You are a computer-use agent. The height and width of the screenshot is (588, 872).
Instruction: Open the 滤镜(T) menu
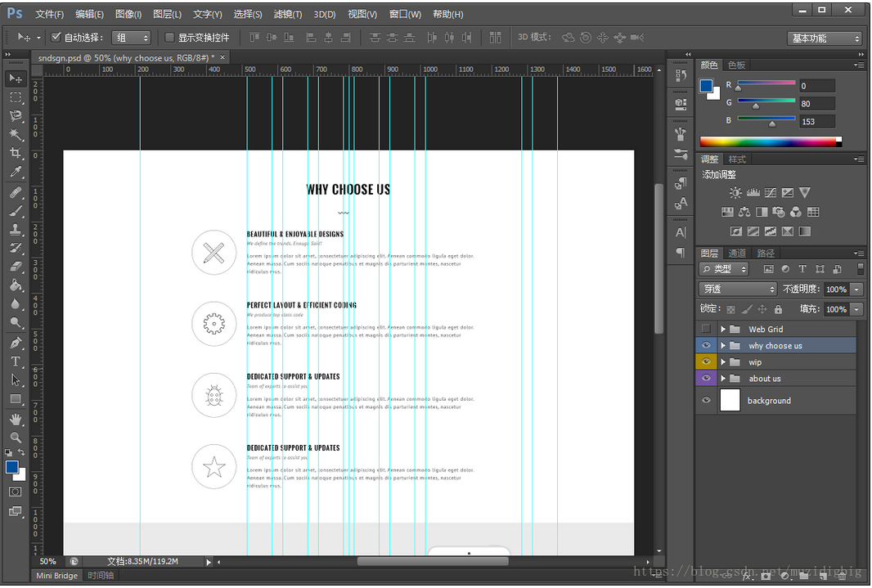pyautogui.click(x=287, y=14)
